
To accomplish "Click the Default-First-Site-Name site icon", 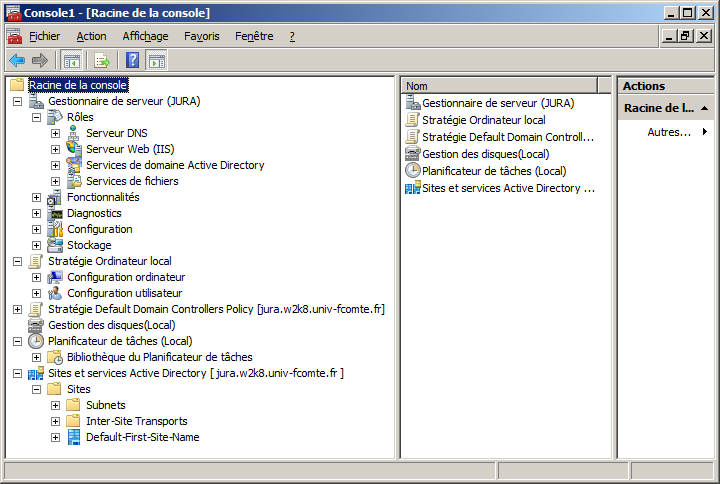I will (x=74, y=437).
